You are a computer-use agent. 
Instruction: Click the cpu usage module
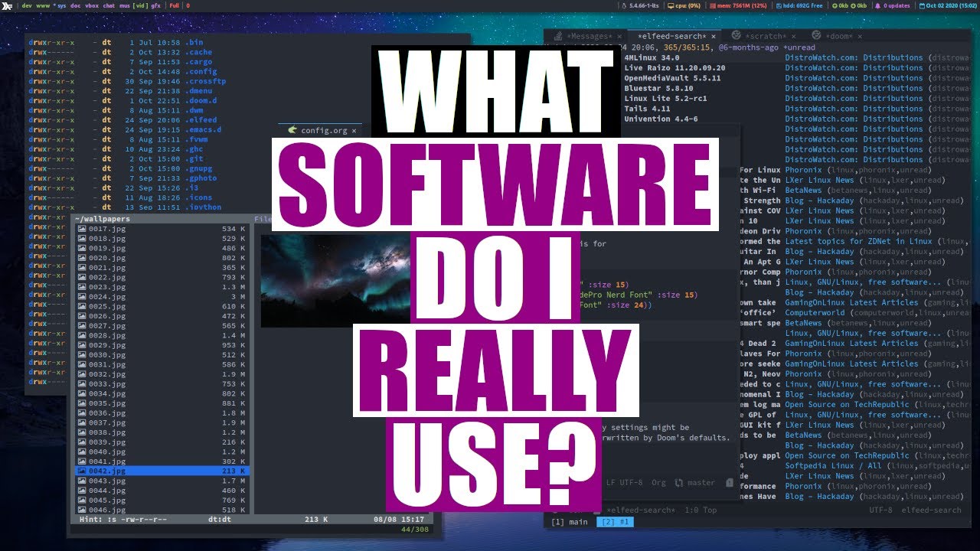tap(683, 5)
